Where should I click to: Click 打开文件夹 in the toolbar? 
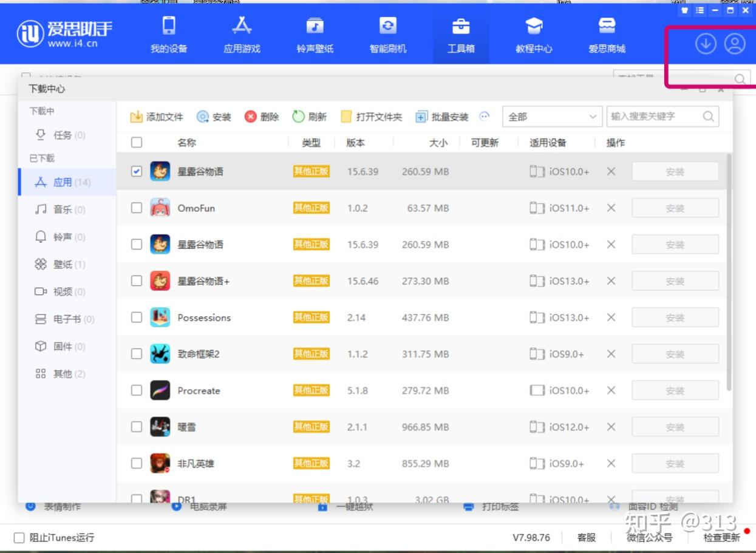pos(372,117)
